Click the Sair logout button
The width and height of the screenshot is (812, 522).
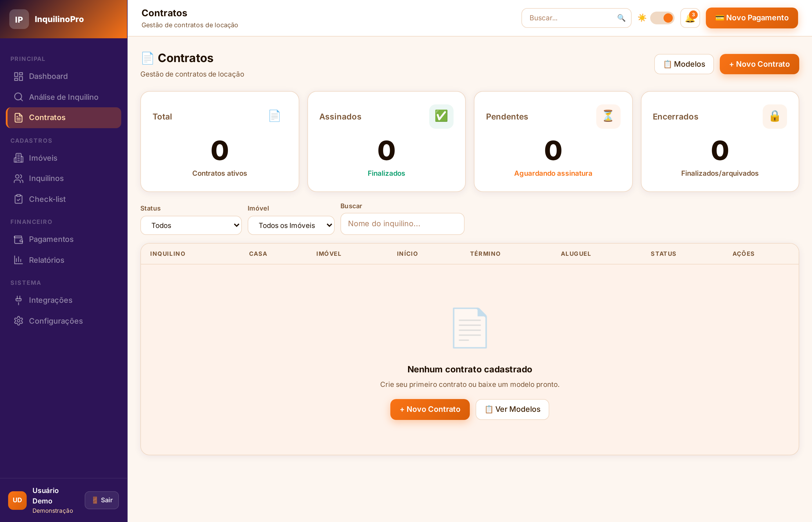[x=102, y=500]
